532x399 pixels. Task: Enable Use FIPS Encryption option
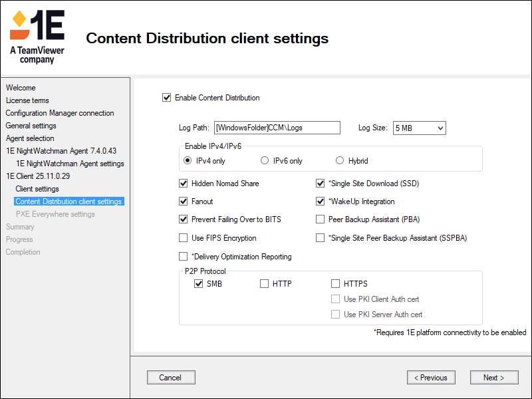point(184,238)
